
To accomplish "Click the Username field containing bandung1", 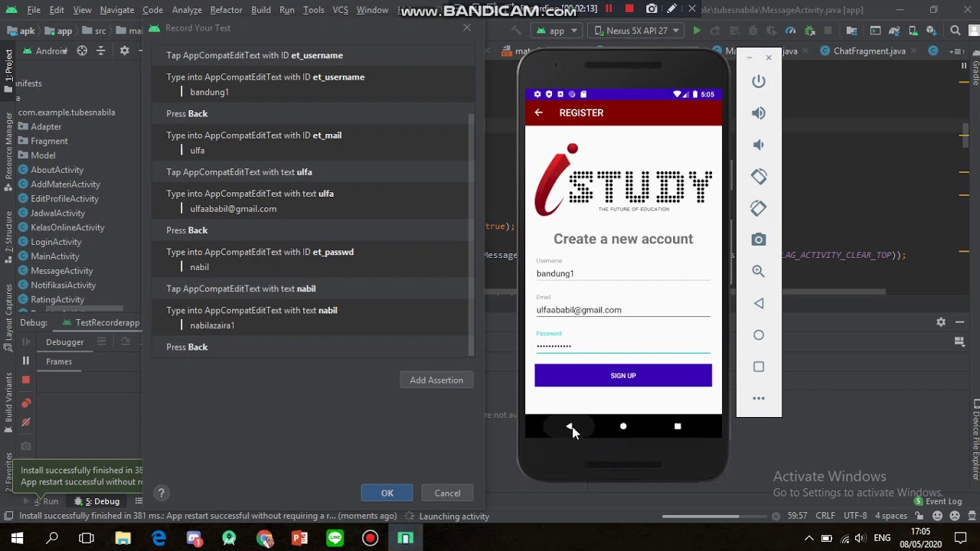I will pos(623,273).
